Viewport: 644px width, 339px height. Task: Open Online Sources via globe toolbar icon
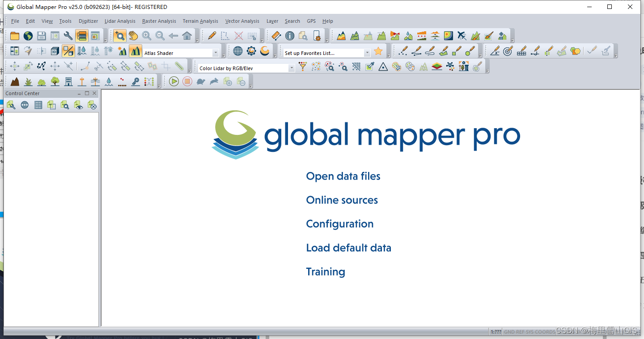tap(28, 36)
